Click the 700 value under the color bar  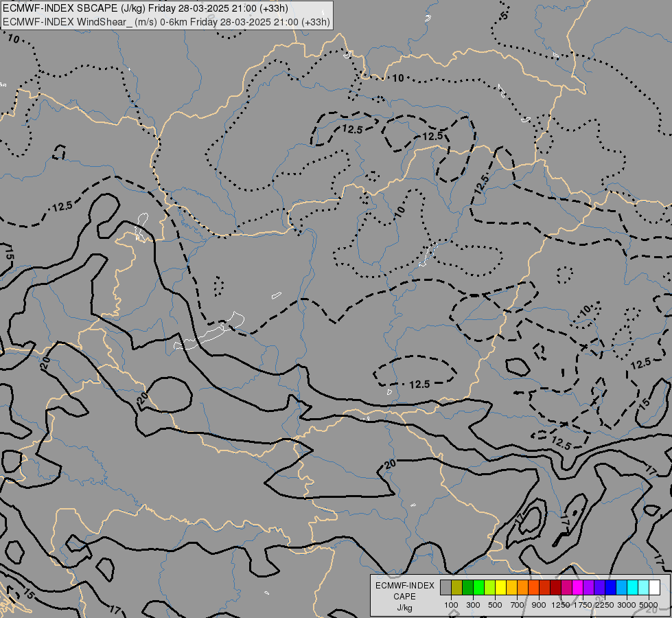click(x=517, y=605)
